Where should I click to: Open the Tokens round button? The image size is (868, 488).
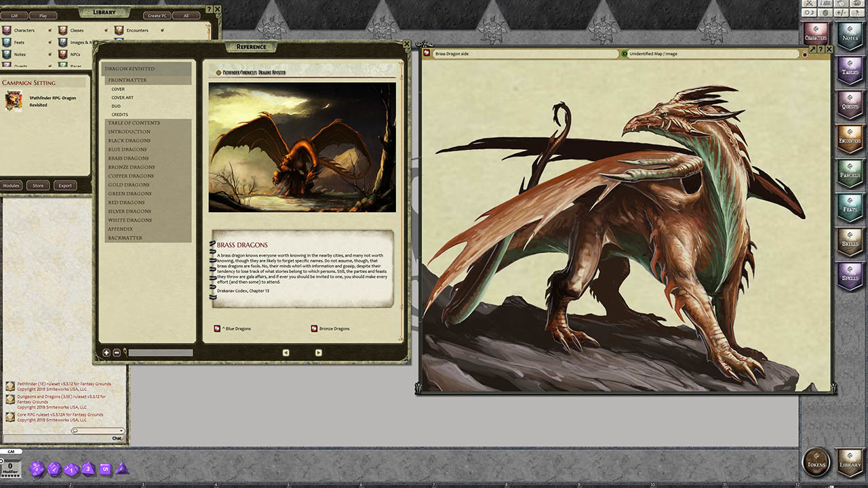tap(816, 462)
